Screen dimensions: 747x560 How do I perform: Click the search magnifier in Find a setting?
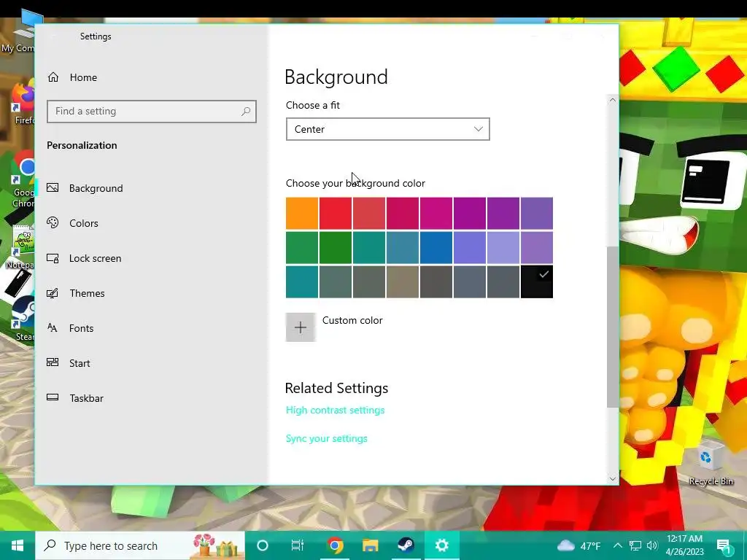click(246, 112)
